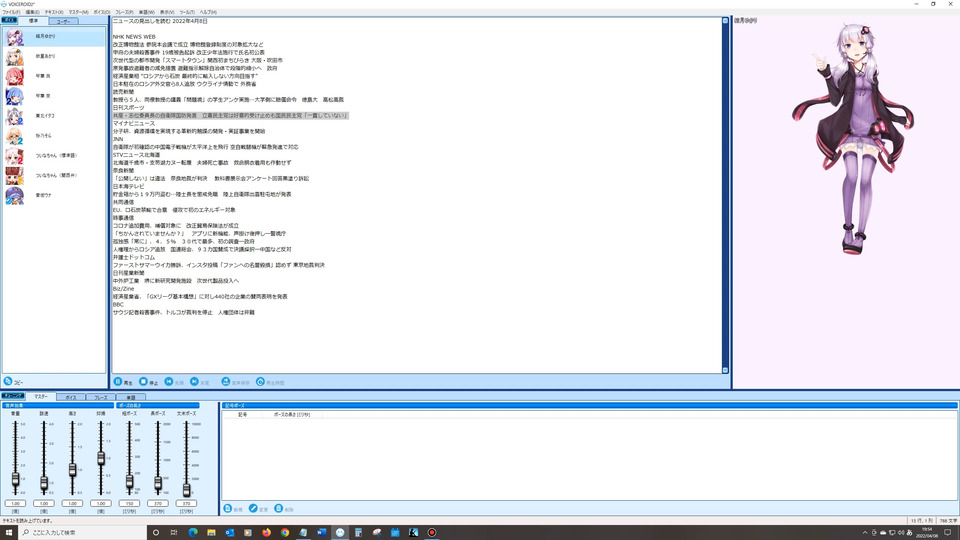Screen dimensions: 960x540
Task: Choose the 琴葉 葵 voice preset
Action: click(x=14, y=96)
